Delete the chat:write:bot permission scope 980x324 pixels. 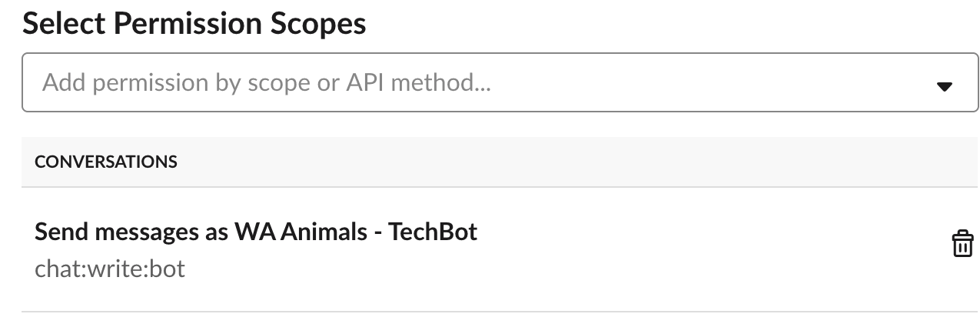(962, 244)
